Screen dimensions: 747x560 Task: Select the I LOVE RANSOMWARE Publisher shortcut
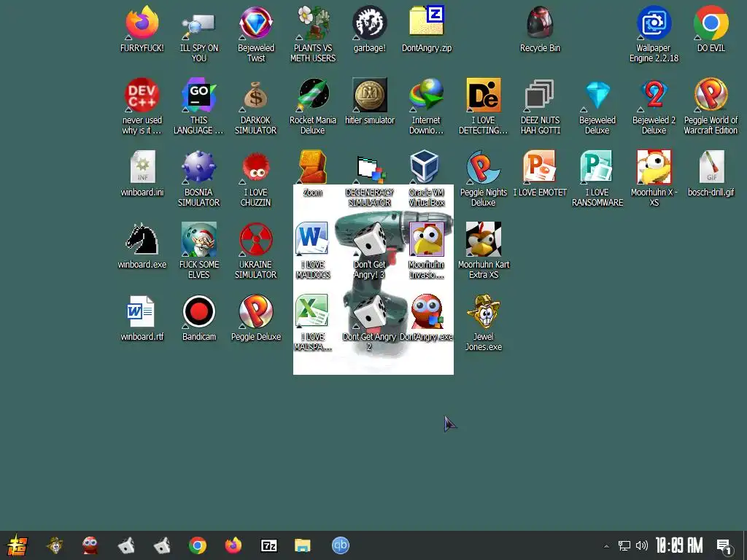click(597, 179)
